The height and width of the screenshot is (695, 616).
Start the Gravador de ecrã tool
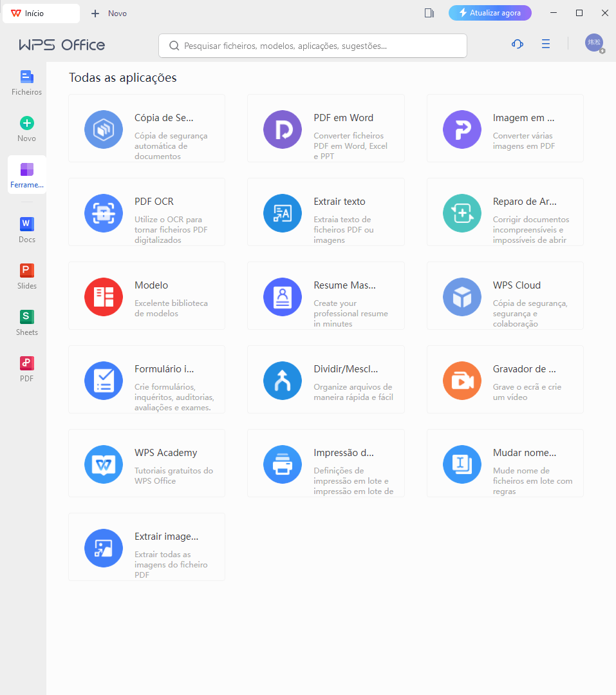click(505, 379)
